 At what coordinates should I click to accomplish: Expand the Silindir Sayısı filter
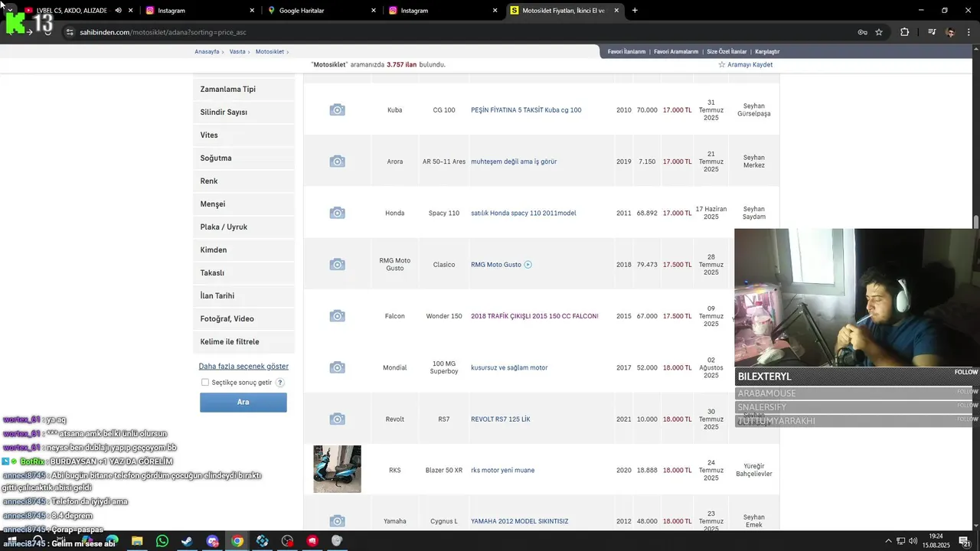pyautogui.click(x=243, y=112)
